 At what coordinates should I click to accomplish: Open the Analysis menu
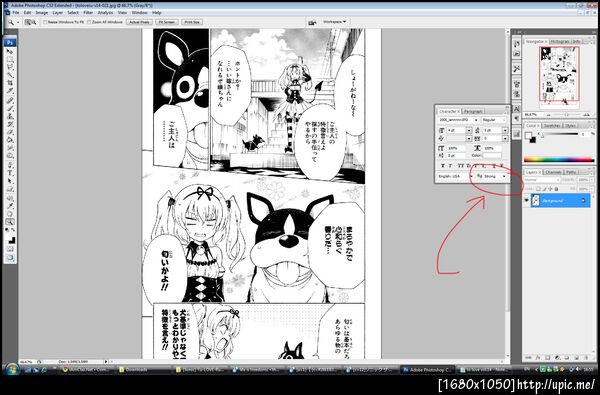pyautogui.click(x=105, y=13)
